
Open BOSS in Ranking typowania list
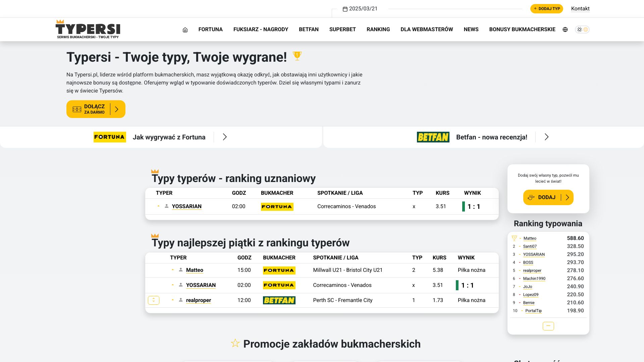528,262
